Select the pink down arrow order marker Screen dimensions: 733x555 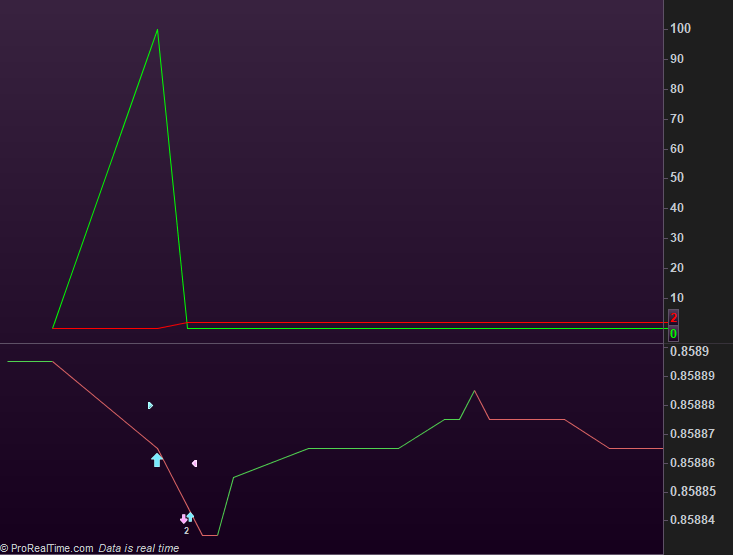coord(183,519)
